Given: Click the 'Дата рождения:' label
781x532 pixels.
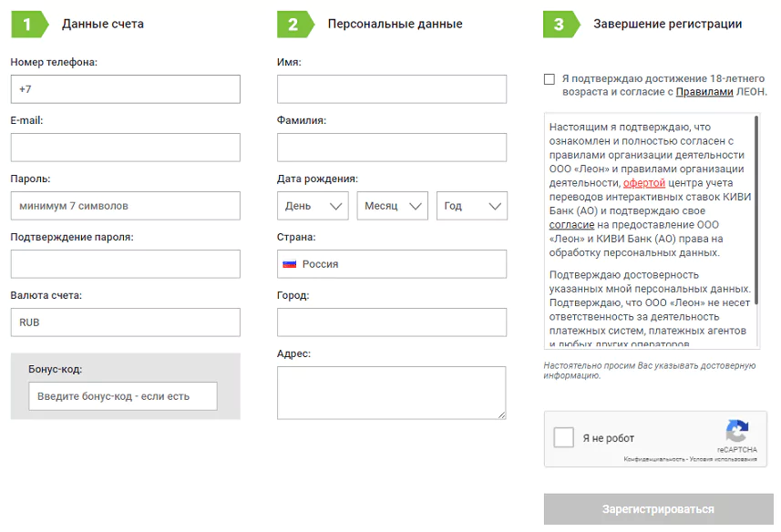Looking at the screenshot, I should pyautogui.click(x=317, y=179).
